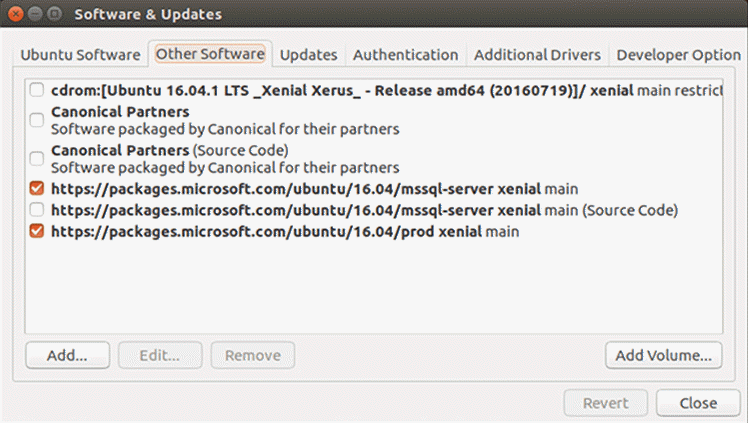Viewport: 748px width, 423px height.
Task: Open the Updates tab
Action: tap(308, 55)
